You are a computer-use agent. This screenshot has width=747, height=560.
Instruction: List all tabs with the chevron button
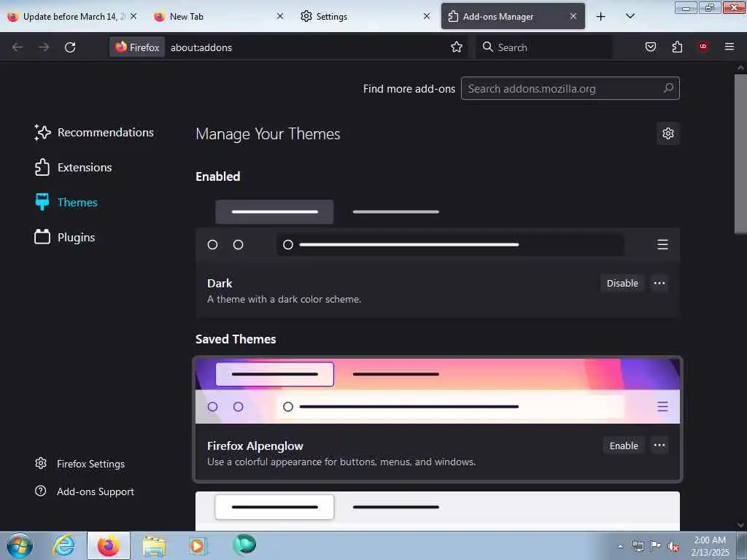[630, 17]
